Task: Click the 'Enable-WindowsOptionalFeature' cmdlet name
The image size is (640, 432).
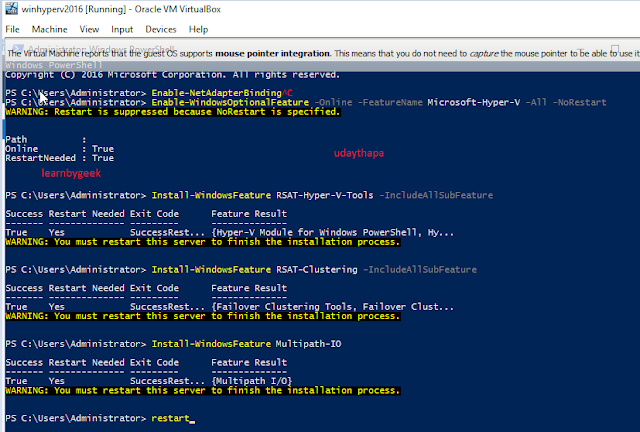Action: coord(230,102)
